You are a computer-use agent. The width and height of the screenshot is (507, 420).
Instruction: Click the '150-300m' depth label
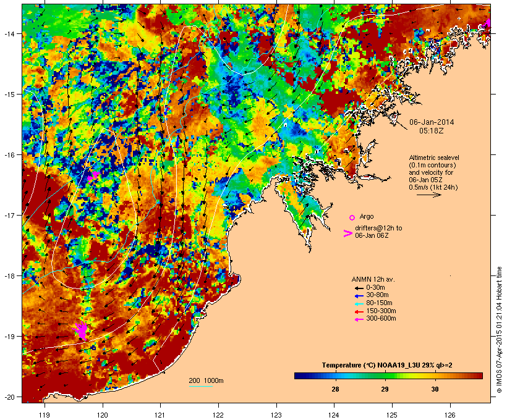pyautogui.click(x=381, y=311)
